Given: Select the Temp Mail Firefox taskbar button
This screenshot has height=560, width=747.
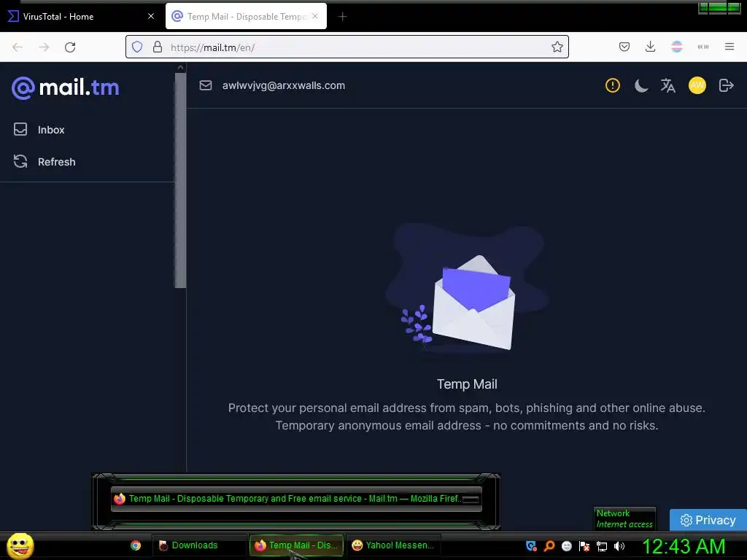Looking at the screenshot, I should (296, 545).
